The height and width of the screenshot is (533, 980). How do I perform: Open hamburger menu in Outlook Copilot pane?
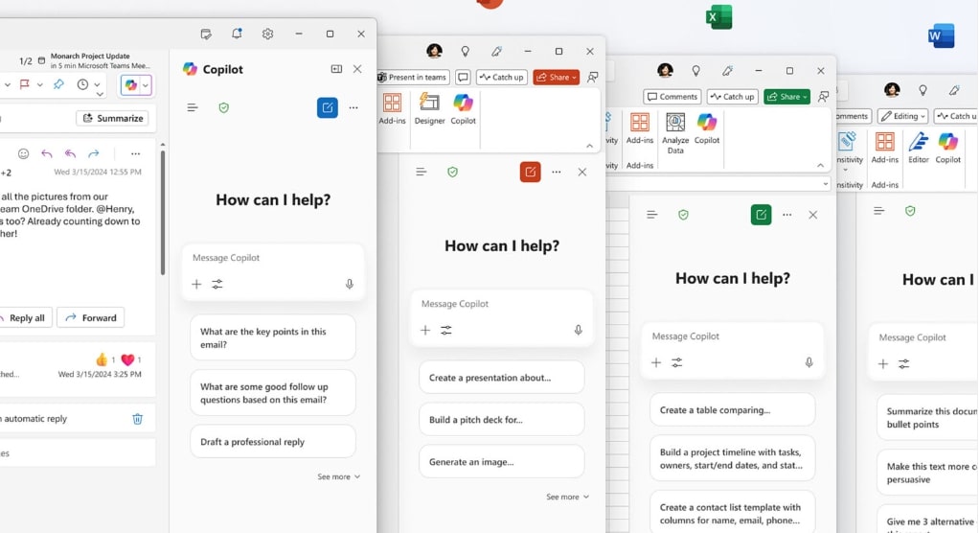click(x=193, y=107)
